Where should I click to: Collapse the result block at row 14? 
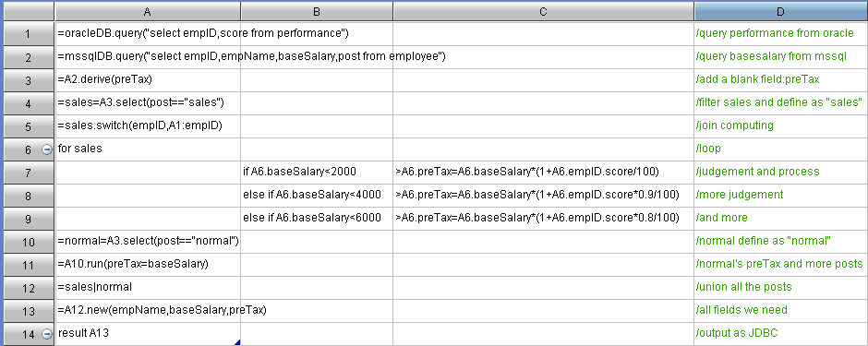[47, 334]
